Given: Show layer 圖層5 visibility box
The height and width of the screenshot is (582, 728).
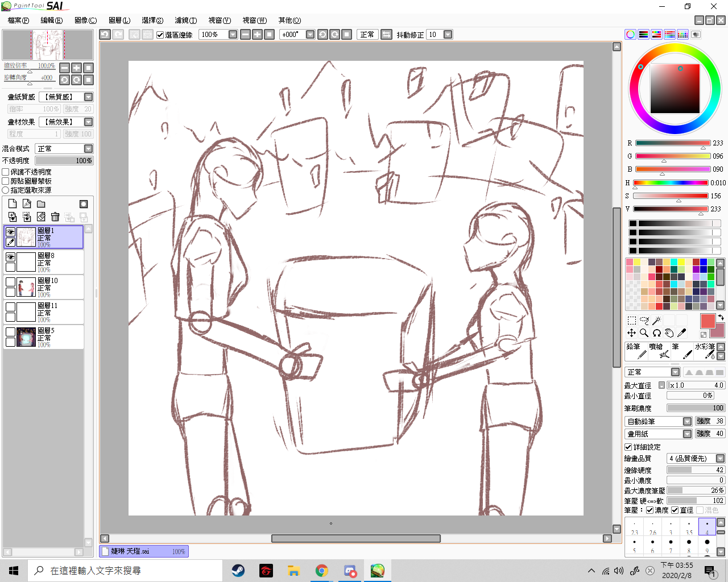Looking at the screenshot, I should click(10, 332).
